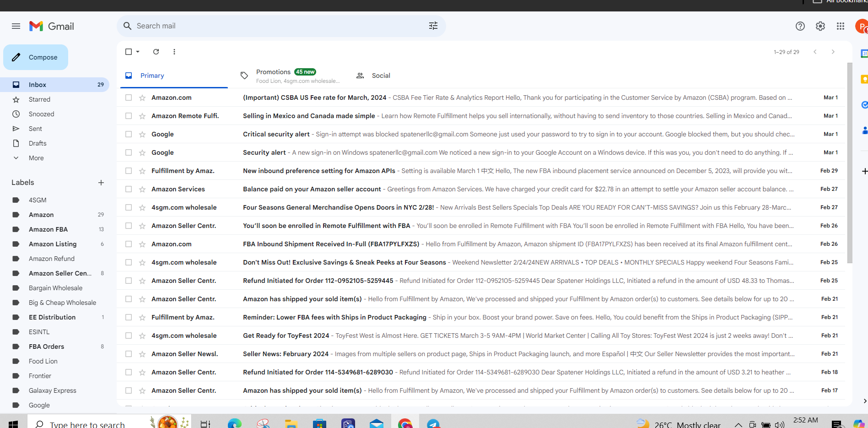Viewport: 868px width, 428px height.
Task: Select the Amazon Services balance email checkbox
Action: [129, 189]
